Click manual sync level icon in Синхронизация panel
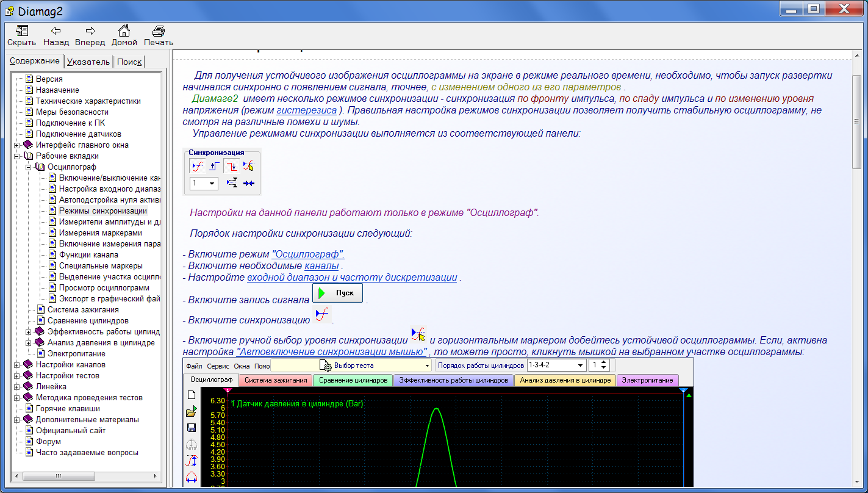868x493 pixels. [x=248, y=166]
